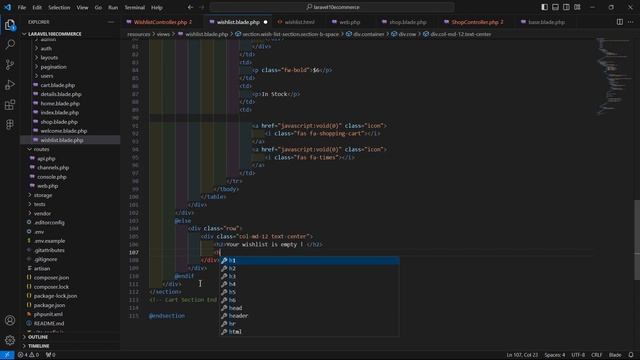Click the VS Code logo icon
The height and width of the screenshot is (360, 640).
tap(7, 7)
